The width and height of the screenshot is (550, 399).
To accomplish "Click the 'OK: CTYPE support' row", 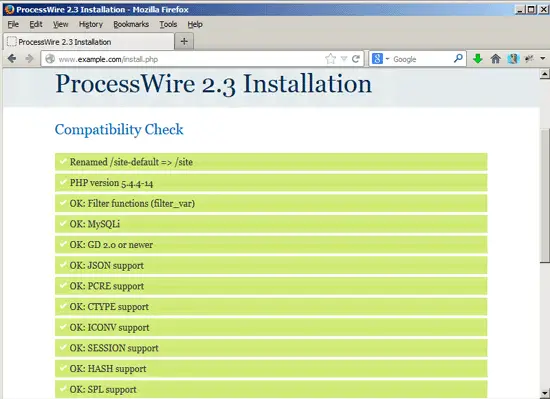I will pos(271,307).
